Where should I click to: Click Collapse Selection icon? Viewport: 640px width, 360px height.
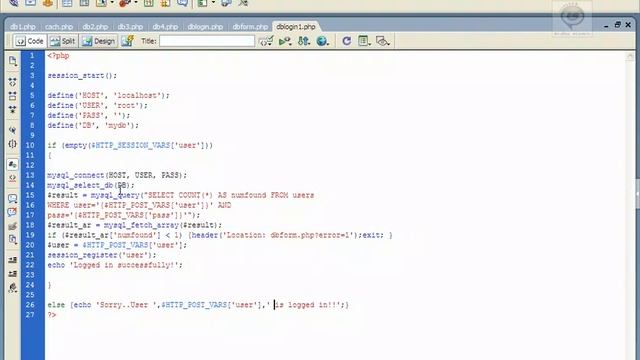pos(13,96)
